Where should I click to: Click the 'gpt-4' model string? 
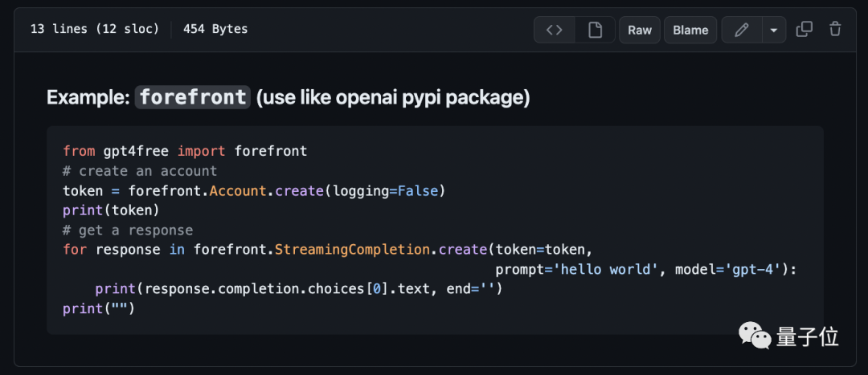tap(756, 269)
